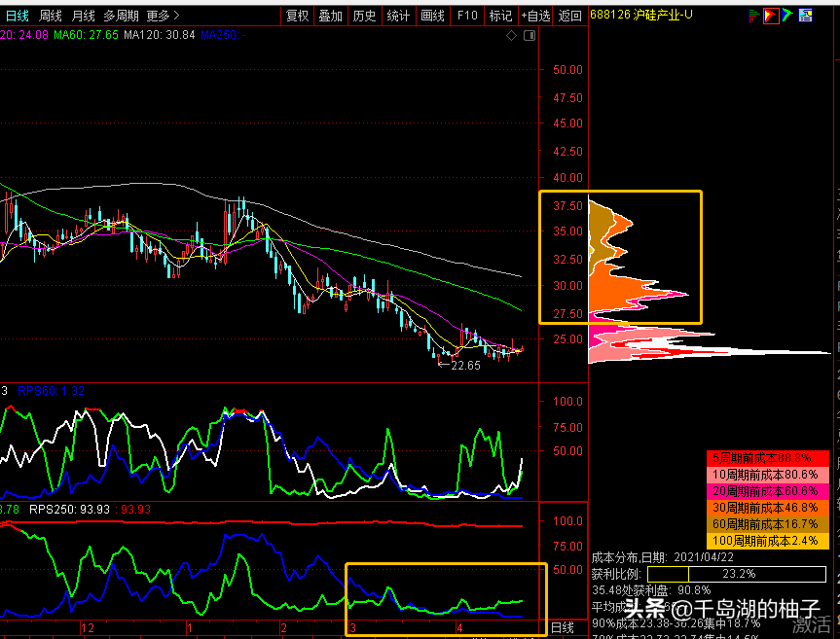840x639 pixels.
Task: Click the month 12 marker on time axis
Action: click(88, 627)
